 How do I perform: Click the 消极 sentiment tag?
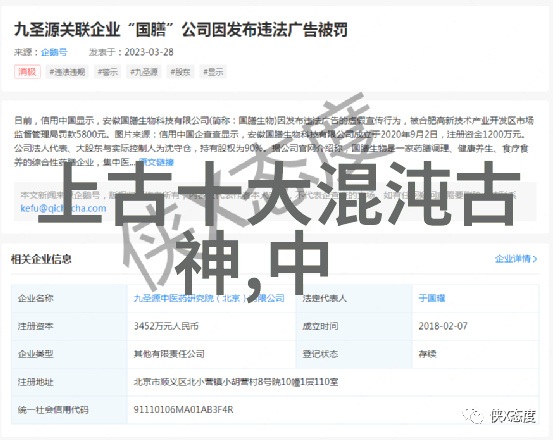[x=27, y=72]
